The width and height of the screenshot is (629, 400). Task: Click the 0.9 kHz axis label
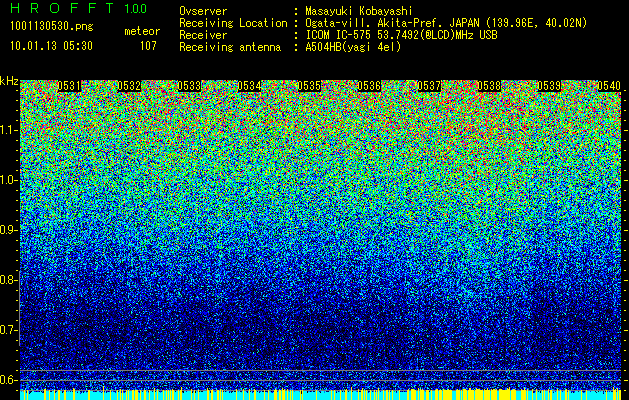(8, 230)
